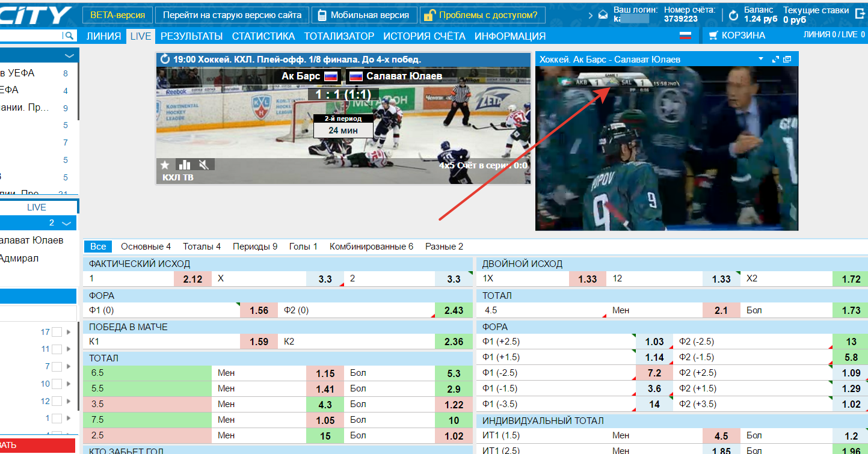Tick the checkbox next to count 17
The width and height of the screenshot is (868, 454).
(x=57, y=332)
